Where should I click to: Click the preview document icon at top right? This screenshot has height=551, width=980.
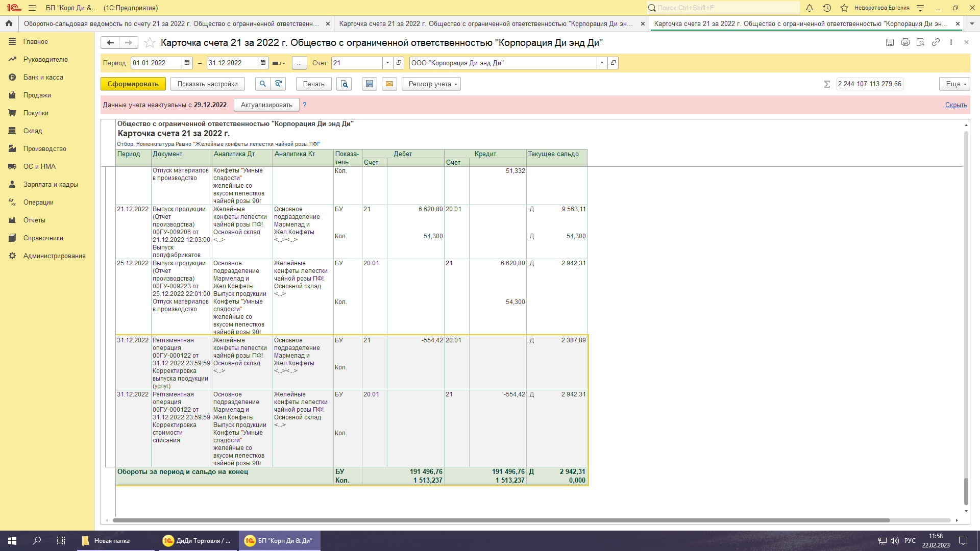pos(920,42)
